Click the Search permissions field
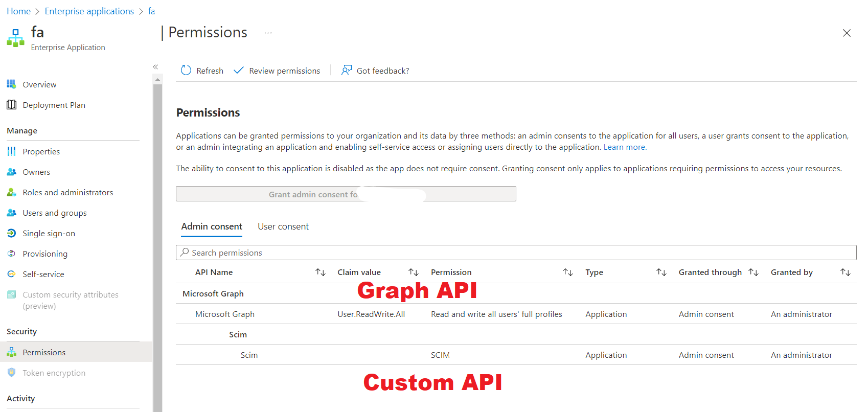The image size is (868, 412). pos(516,253)
